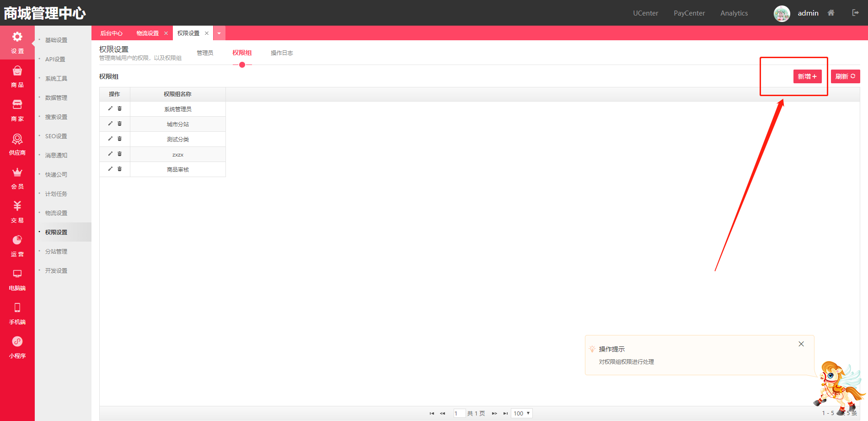Edit the zxzx permission group
The width and height of the screenshot is (868, 421).
pos(110,154)
